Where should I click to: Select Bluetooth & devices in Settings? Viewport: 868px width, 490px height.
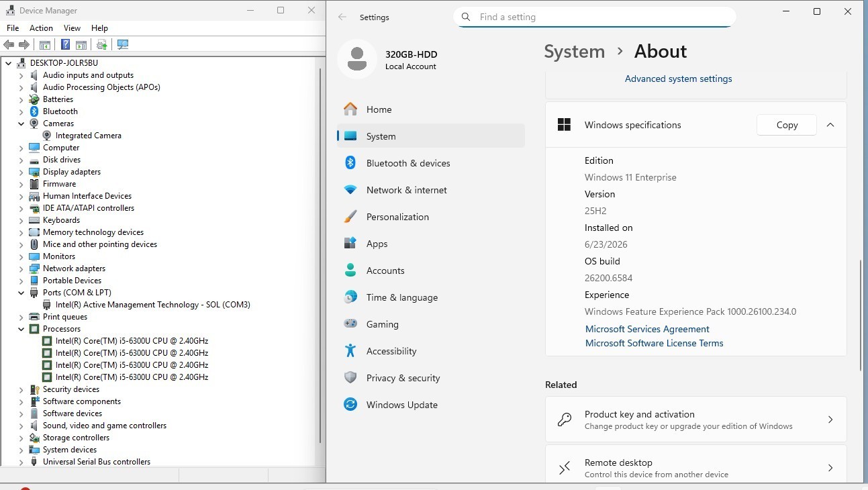(431, 163)
